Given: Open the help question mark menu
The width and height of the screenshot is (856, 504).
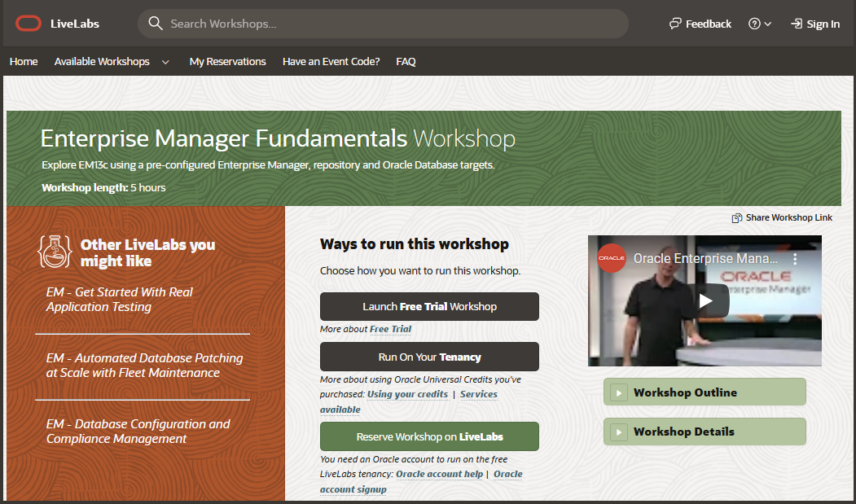Looking at the screenshot, I should pos(759,24).
